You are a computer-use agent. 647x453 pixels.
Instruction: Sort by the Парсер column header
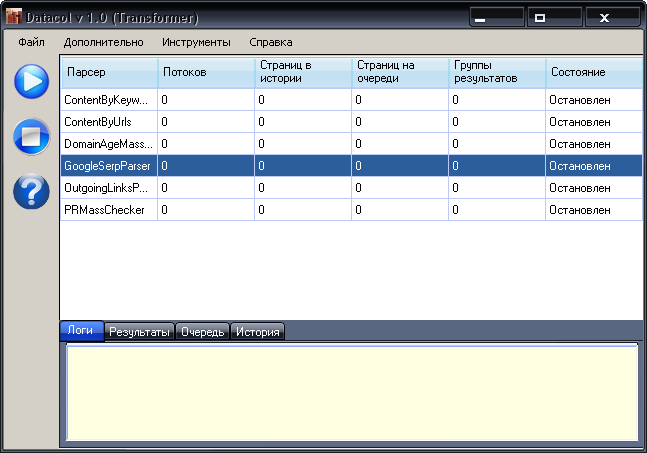[108, 73]
